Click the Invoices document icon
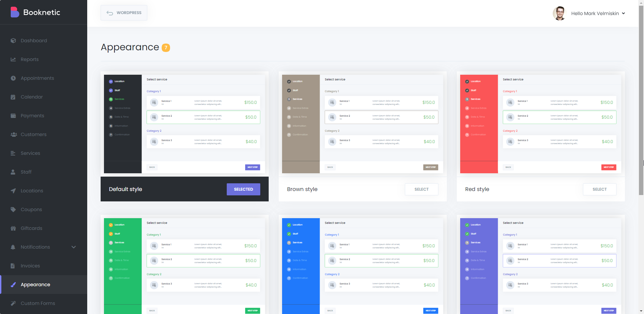 coord(13,266)
